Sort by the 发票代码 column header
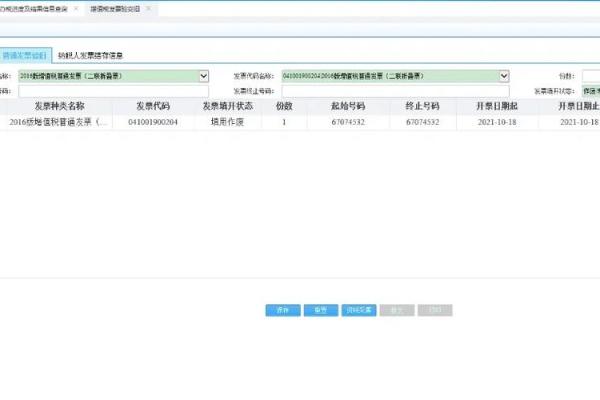The width and height of the screenshot is (600, 400). tap(153, 106)
